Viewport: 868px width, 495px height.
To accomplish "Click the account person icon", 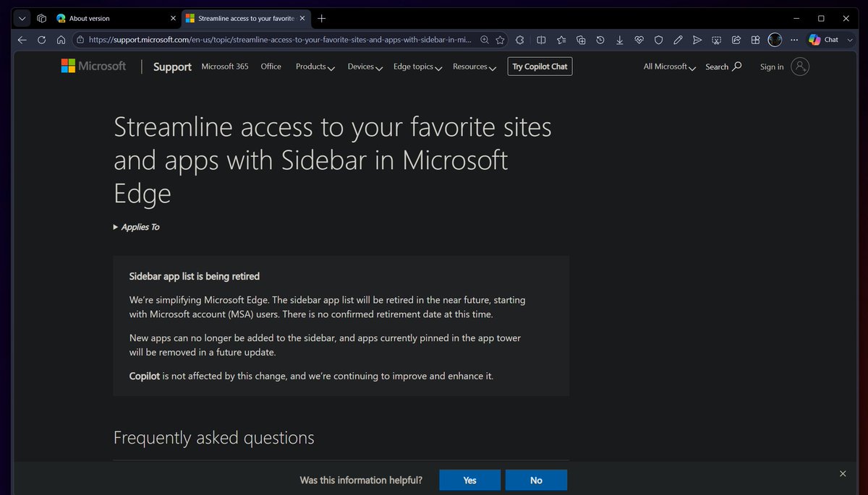I will point(800,66).
